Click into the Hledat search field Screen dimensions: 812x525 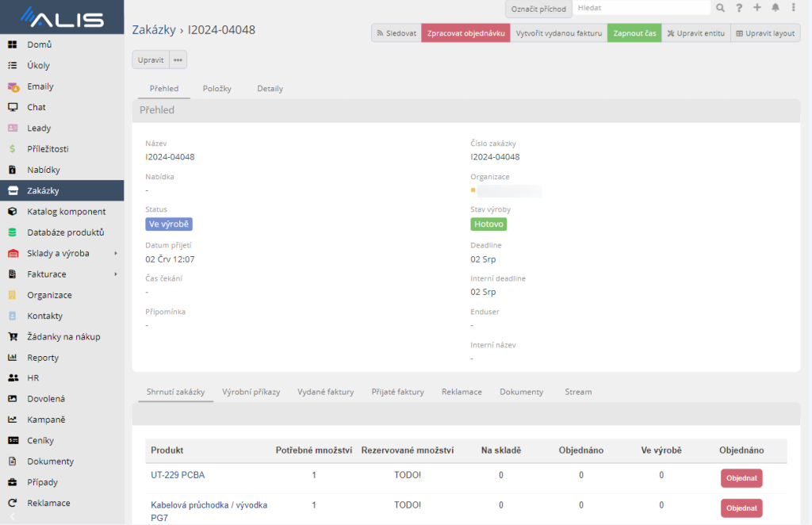pyautogui.click(x=641, y=8)
